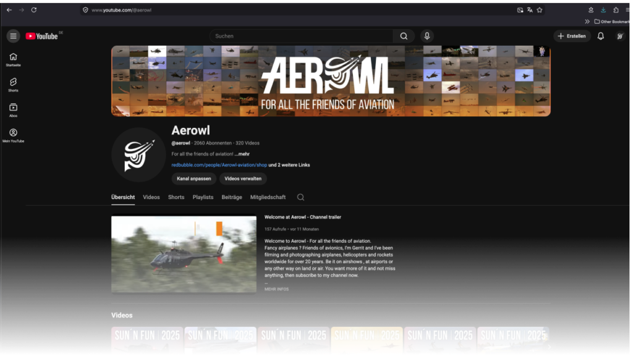Screen dimensions: 633x364
Task: Click the translate page icon
Action: [530, 10]
